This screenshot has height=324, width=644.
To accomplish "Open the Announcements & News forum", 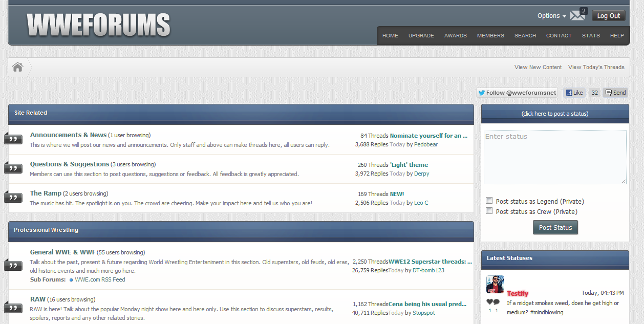I will [68, 135].
